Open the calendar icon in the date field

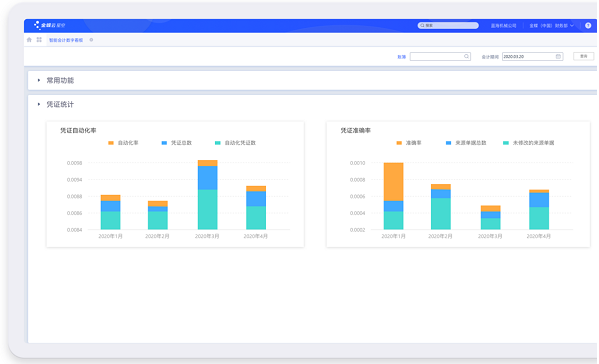(x=558, y=57)
